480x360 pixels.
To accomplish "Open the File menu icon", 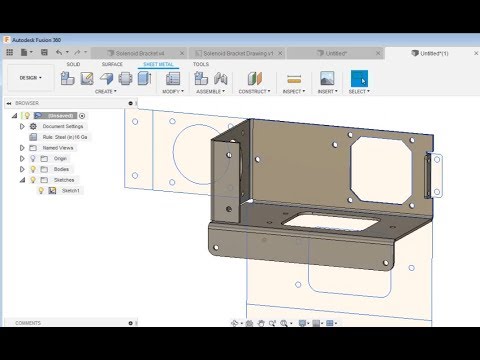I will tap(24, 52).
